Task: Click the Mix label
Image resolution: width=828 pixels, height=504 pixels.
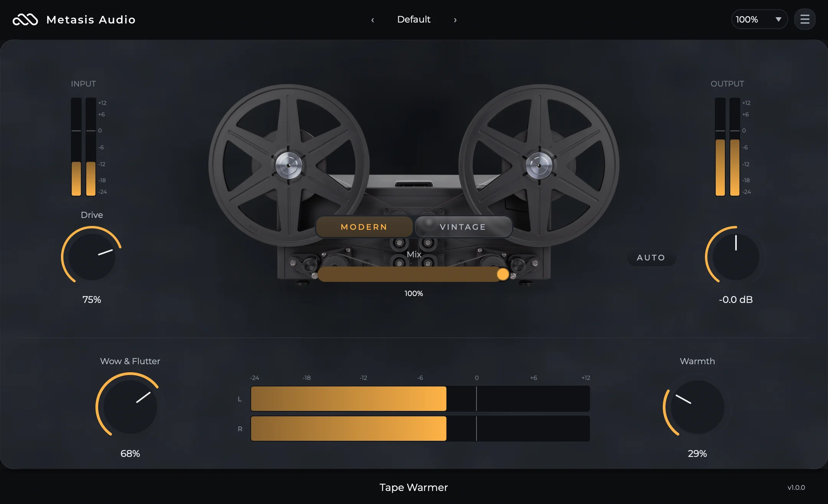Action: point(414,254)
